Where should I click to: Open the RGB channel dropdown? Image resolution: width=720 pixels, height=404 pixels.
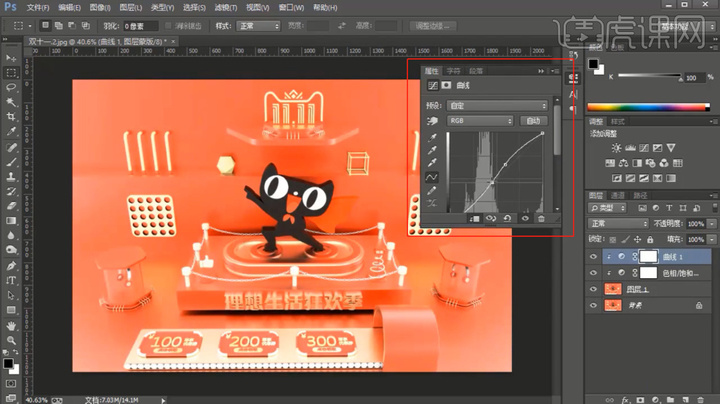point(480,121)
